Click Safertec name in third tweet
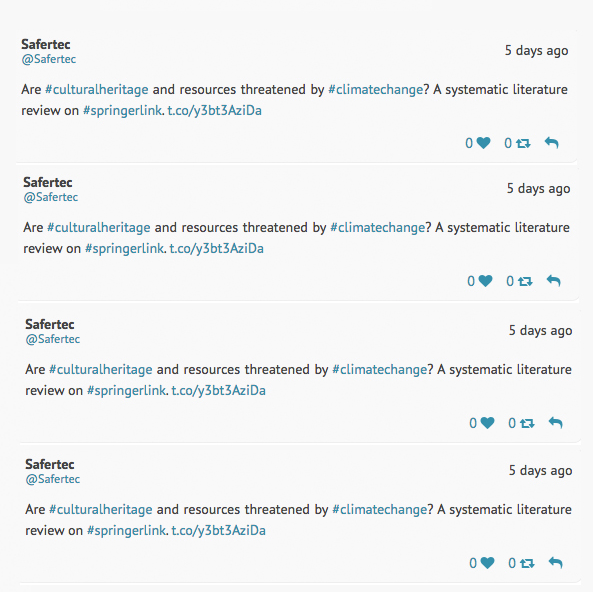This screenshot has height=592, width=593. [x=50, y=324]
